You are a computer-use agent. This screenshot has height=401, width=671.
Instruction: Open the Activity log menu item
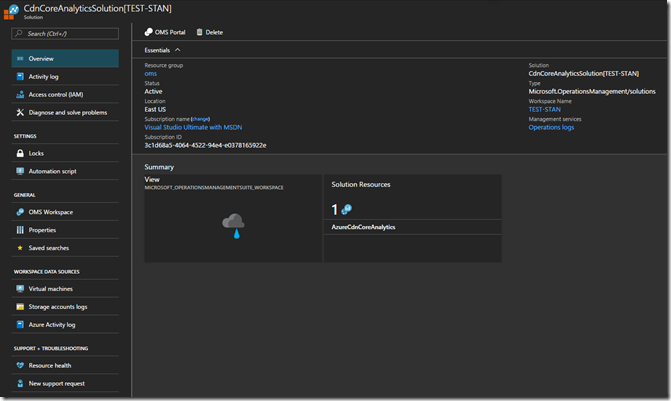(45, 76)
